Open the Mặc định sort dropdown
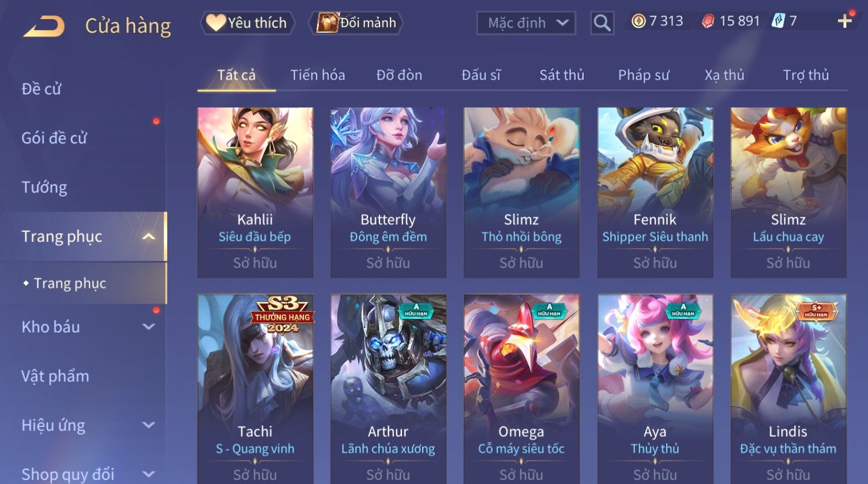This screenshot has height=484, width=868. (526, 23)
